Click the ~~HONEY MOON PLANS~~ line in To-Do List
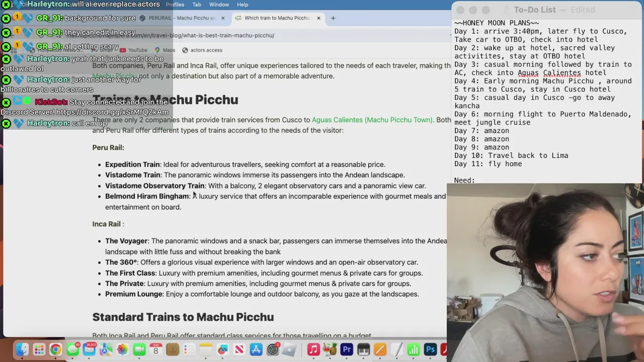The image size is (644, 362). [x=496, y=23]
